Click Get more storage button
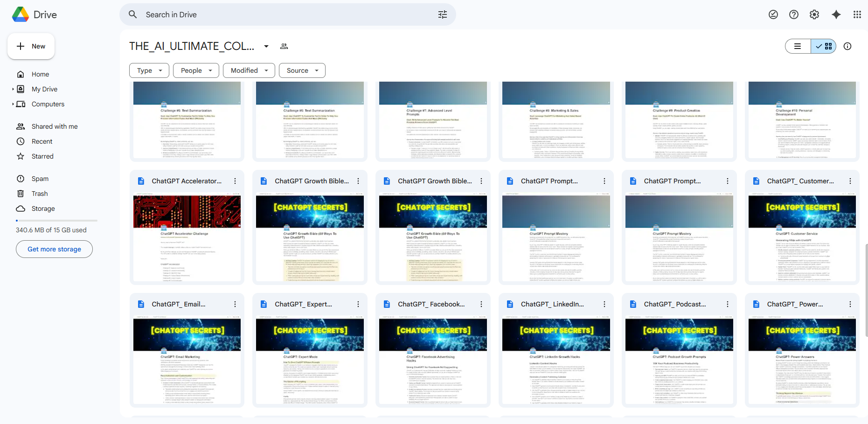This screenshot has height=424, width=868. pyautogui.click(x=54, y=249)
